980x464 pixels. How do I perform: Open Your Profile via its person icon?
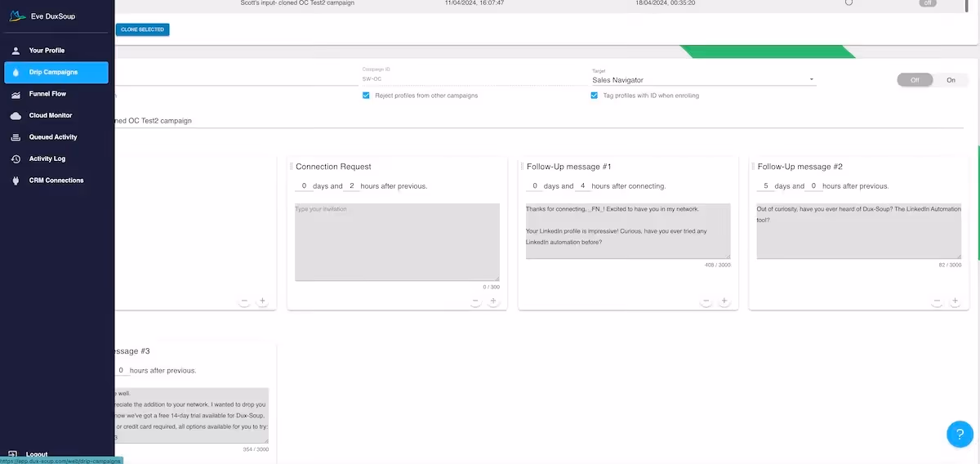point(16,51)
